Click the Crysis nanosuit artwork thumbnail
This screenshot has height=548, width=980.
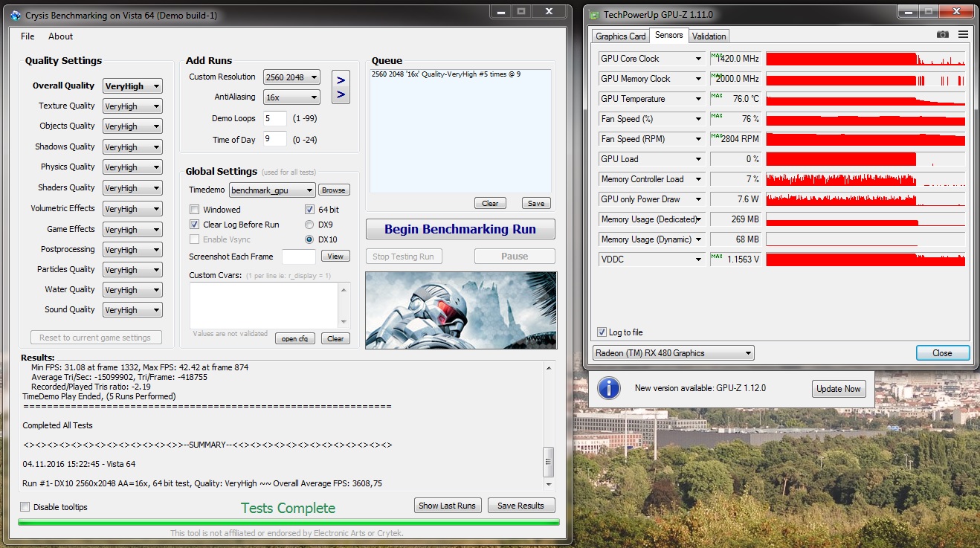tap(461, 310)
